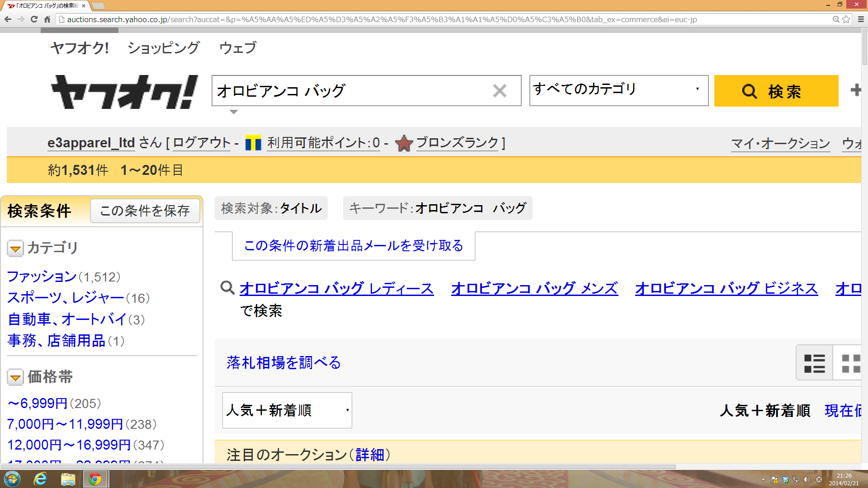Show hidden tray icons arrow
This screenshot has width=868, height=488.
[763, 479]
